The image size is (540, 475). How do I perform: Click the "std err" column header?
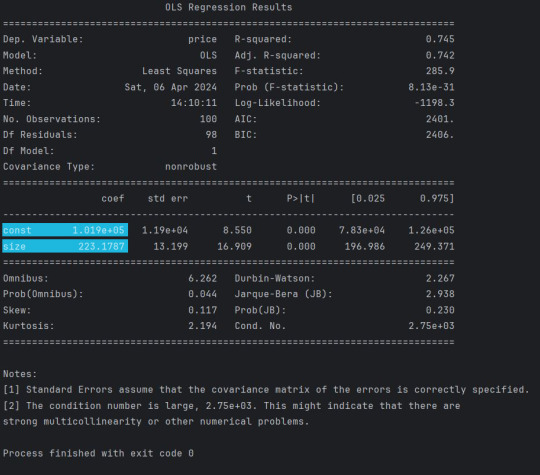click(168, 198)
